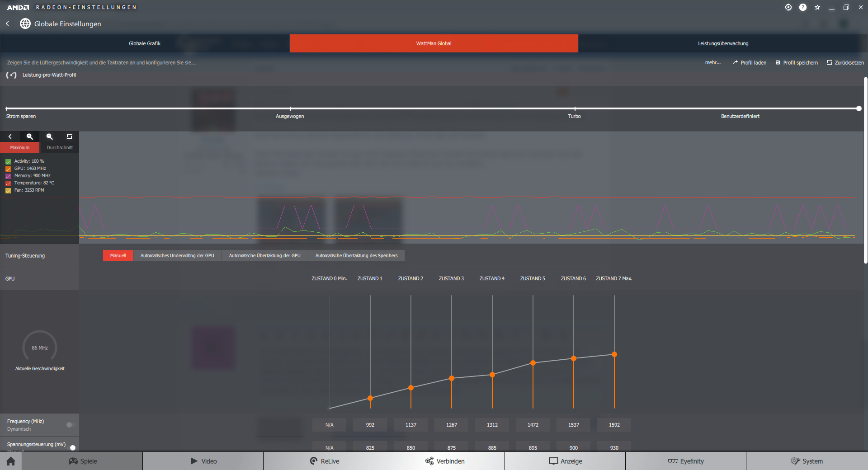Collapse the graph panel with the left arrow icon
Screen dimensions: 868x470
(10, 136)
